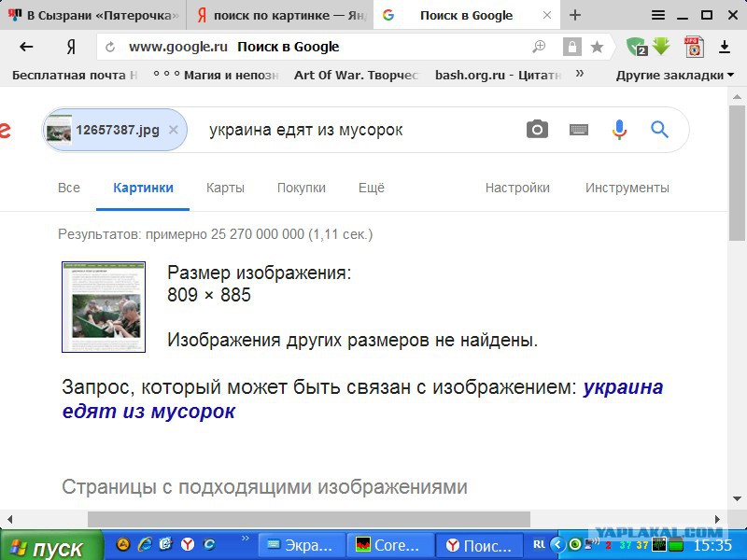Viewport: 747px width, 560px height.
Task: Open Инструменты search tools
Action: coord(627,188)
